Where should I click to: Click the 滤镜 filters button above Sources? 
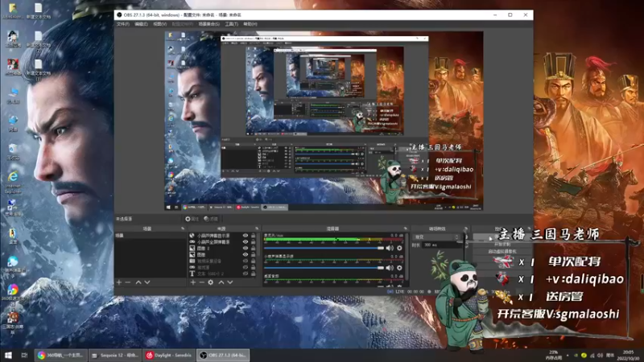click(211, 219)
